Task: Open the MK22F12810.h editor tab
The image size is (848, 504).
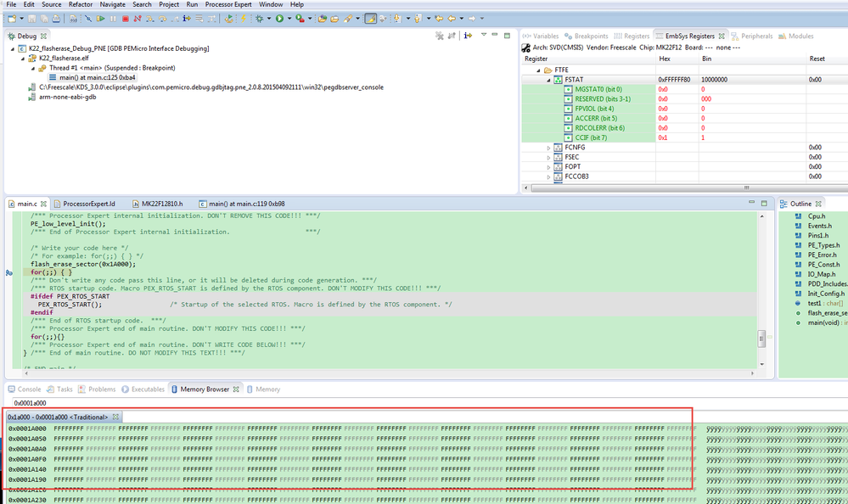Action: (158, 204)
